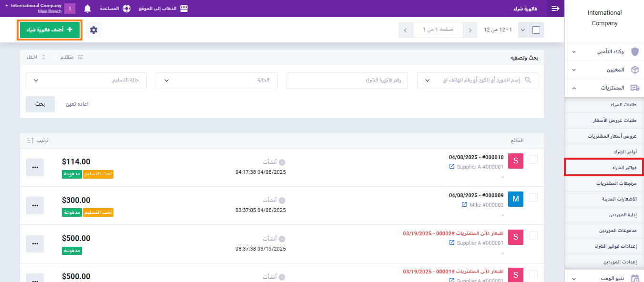Click sort icon in the results header
Viewport: 644px width, 282px height.
[30, 141]
